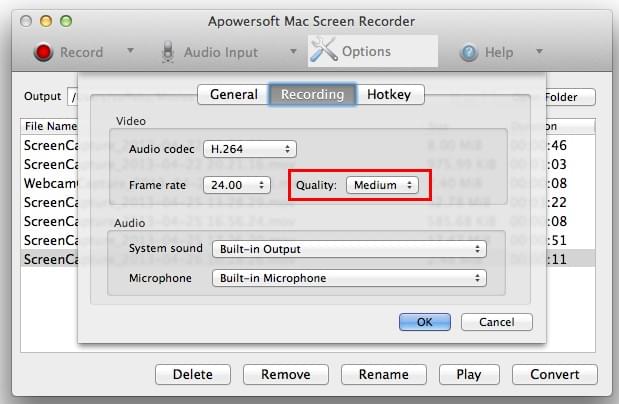
Task: Click the Rename button
Action: pyautogui.click(x=384, y=374)
